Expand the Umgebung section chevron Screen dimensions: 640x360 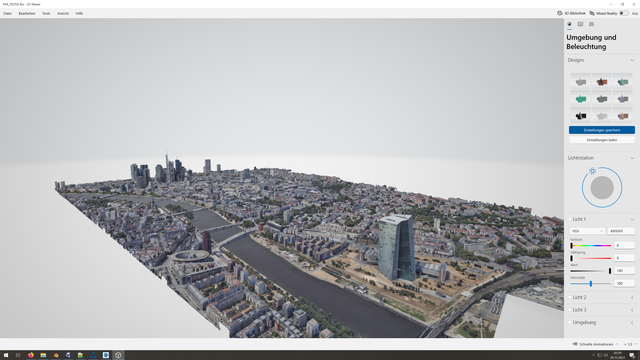click(632, 322)
